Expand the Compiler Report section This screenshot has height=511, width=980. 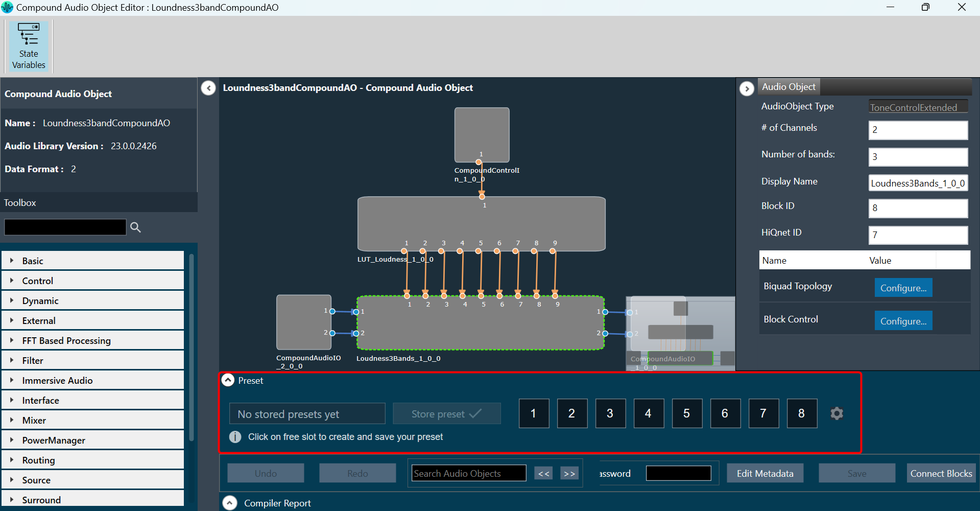click(x=230, y=503)
